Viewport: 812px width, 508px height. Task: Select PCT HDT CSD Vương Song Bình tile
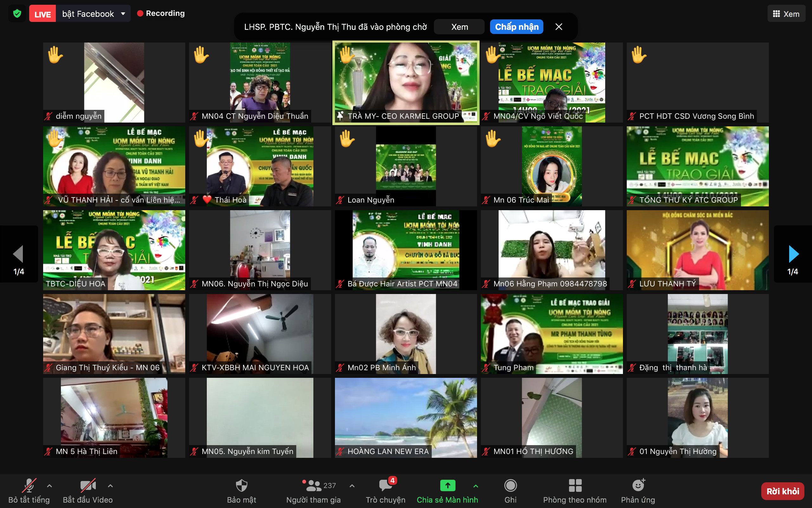(697, 82)
